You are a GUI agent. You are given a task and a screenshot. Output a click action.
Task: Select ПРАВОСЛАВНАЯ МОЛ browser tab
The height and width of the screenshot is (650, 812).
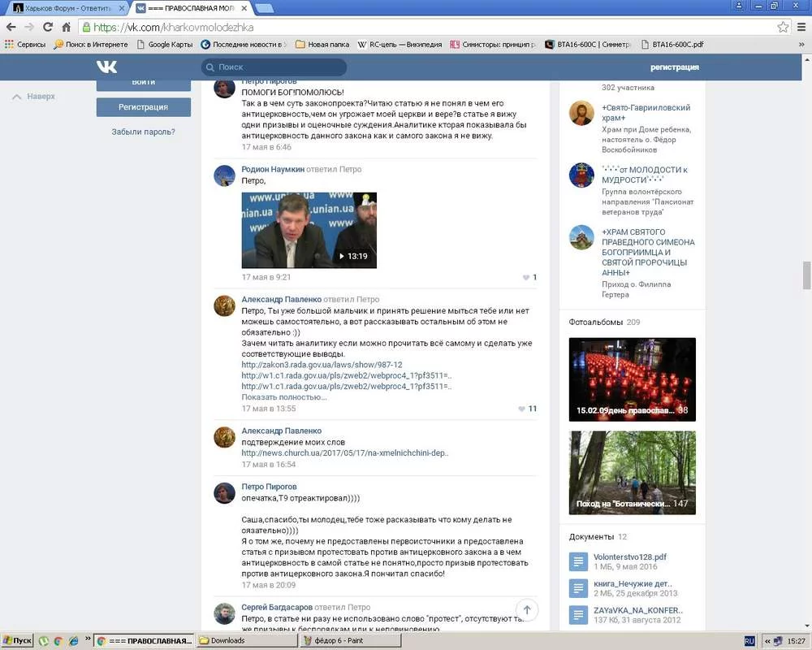click(x=192, y=8)
